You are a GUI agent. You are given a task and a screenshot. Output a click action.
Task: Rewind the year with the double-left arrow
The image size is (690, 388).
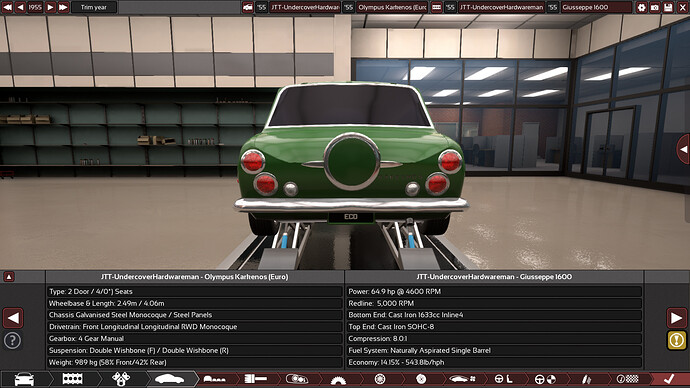pyautogui.click(x=7, y=7)
